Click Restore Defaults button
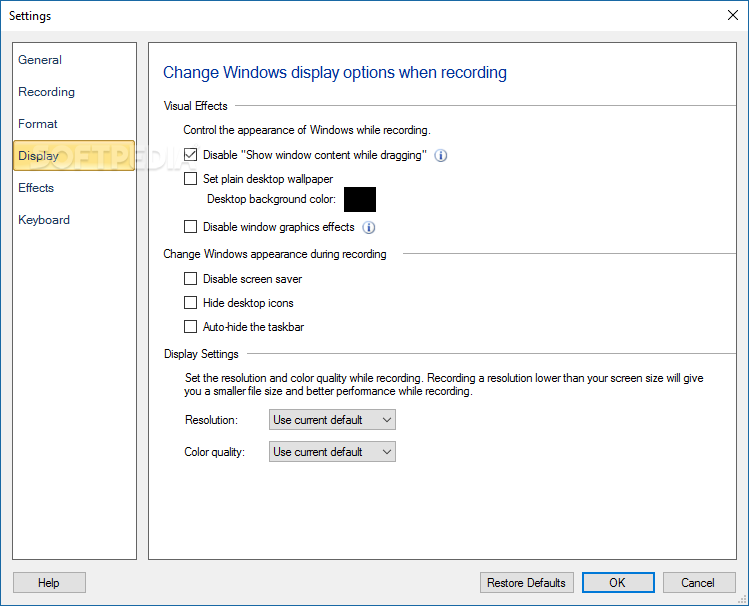The width and height of the screenshot is (749, 606). [x=526, y=583]
